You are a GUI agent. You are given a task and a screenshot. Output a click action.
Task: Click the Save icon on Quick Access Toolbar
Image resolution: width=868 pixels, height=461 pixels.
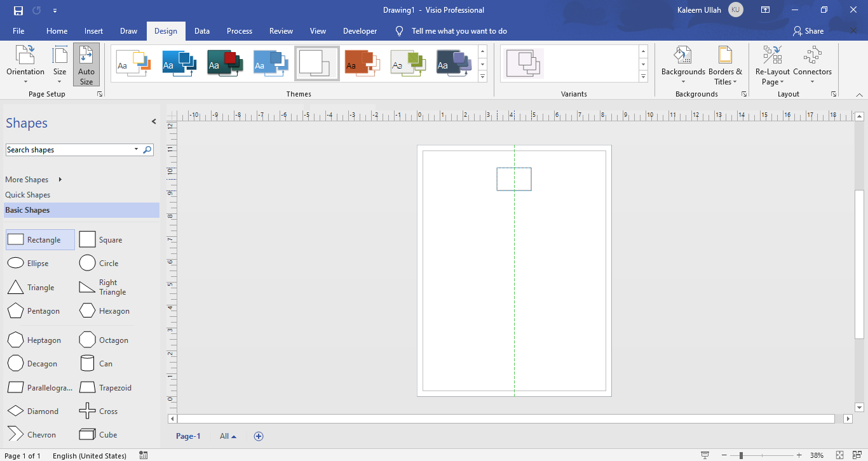(18, 10)
